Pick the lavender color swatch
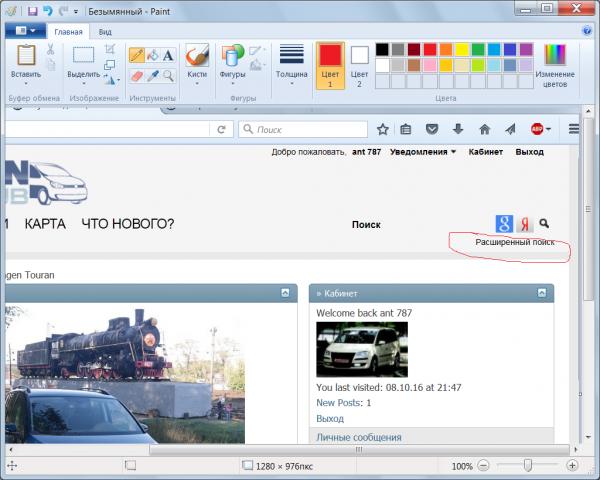Image resolution: width=600 pixels, height=480 pixels. [526, 65]
